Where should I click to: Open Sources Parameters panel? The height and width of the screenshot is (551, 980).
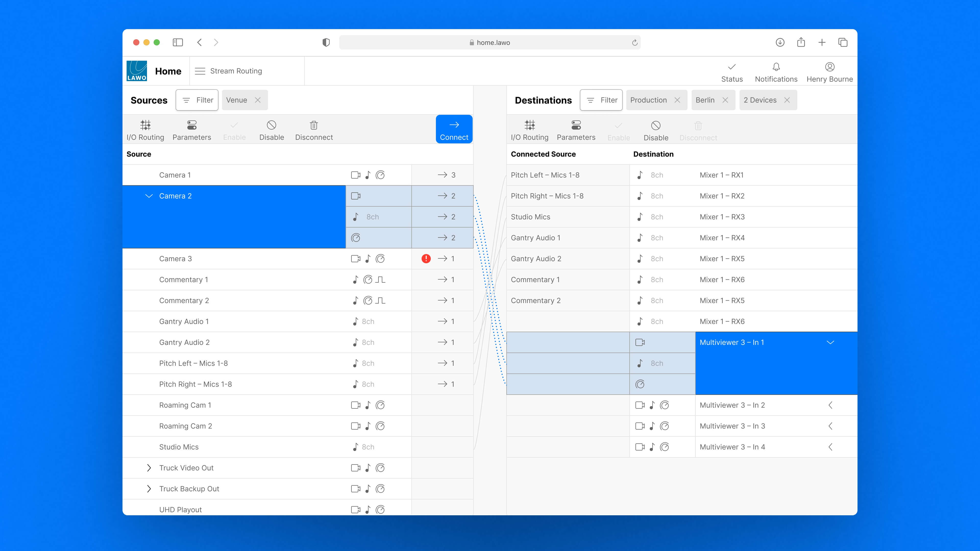[192, 130]
